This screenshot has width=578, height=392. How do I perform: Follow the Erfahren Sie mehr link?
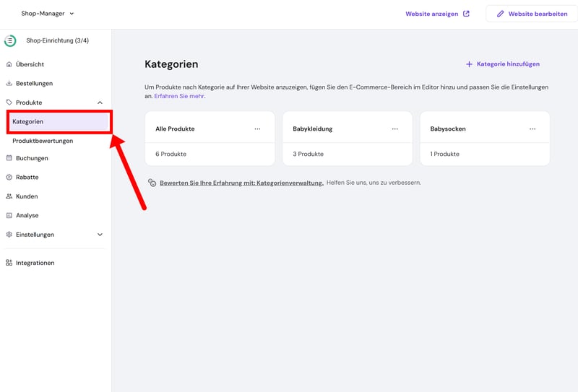(x=179, y=96)
